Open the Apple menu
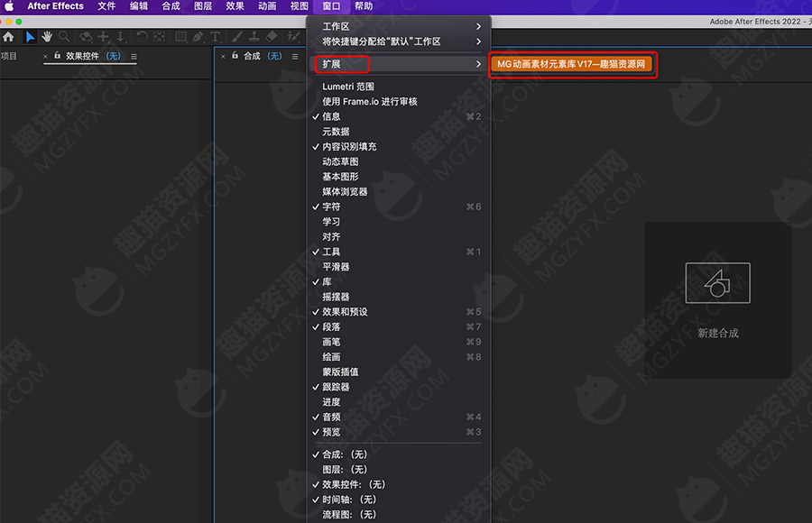Viewport: 812px width, 523px height. pyautogui.click(x=9, y=6)
